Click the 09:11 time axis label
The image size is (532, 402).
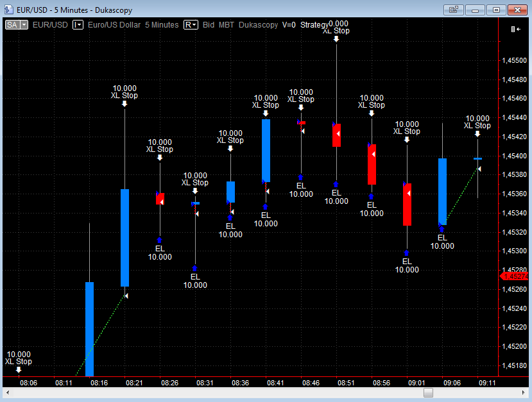tap(487, 383)
